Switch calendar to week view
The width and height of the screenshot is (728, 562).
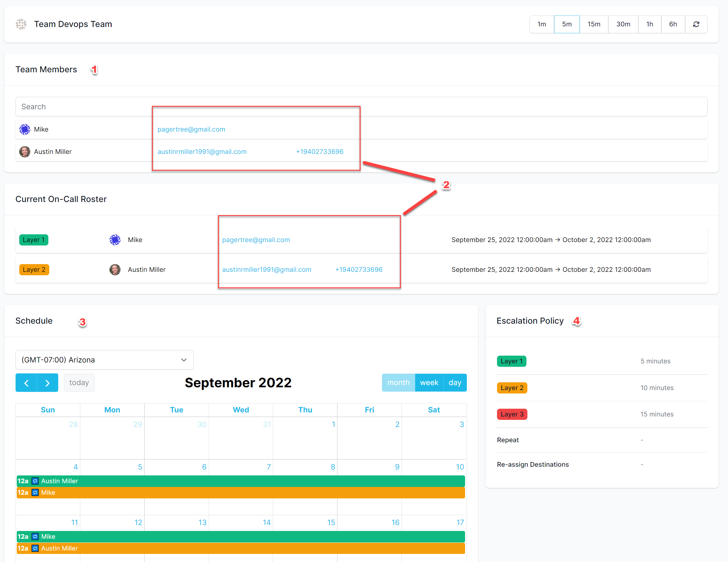point(429,383)
